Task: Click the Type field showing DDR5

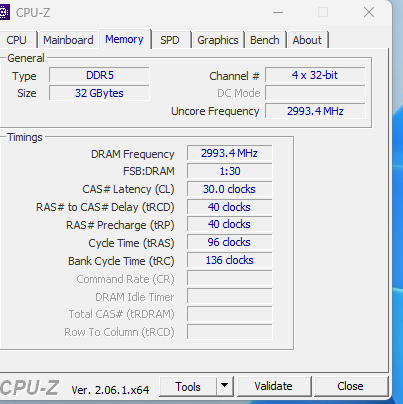Action: [99, 75]
